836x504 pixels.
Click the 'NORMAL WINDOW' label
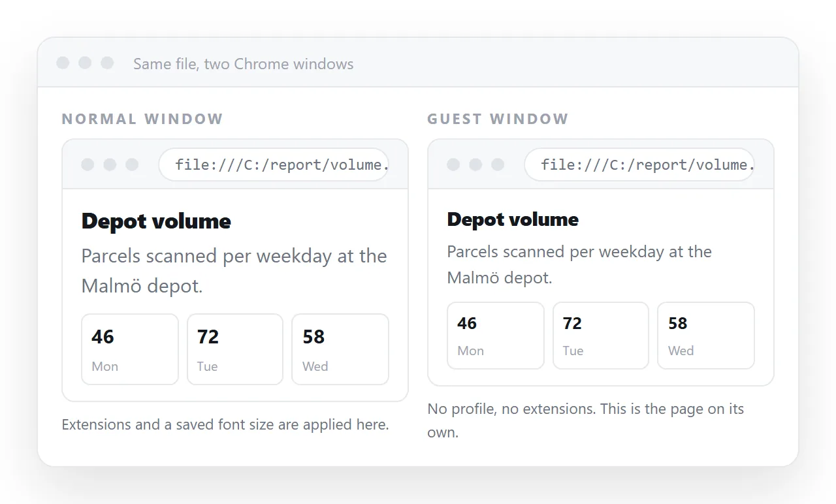click(142, 119)
